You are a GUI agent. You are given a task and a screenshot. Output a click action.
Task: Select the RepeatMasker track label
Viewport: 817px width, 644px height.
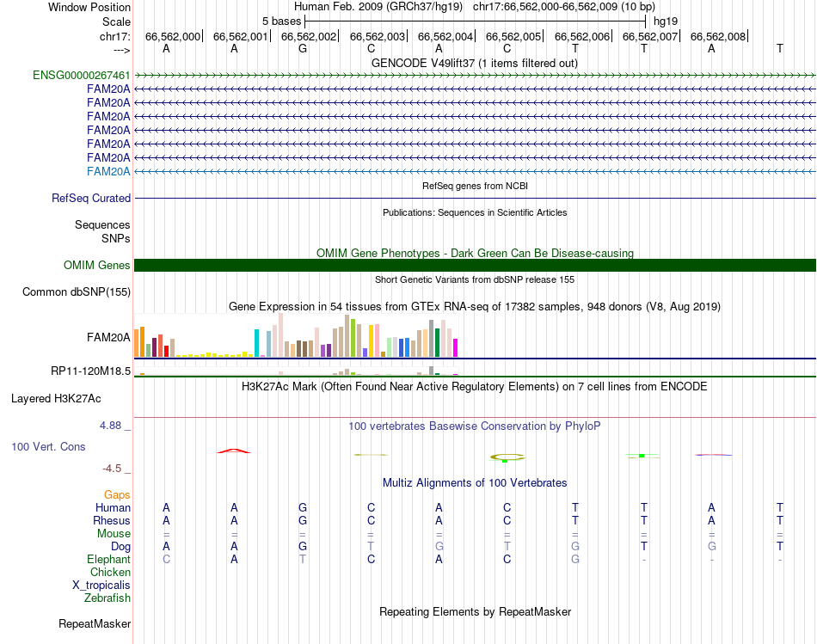95,623
